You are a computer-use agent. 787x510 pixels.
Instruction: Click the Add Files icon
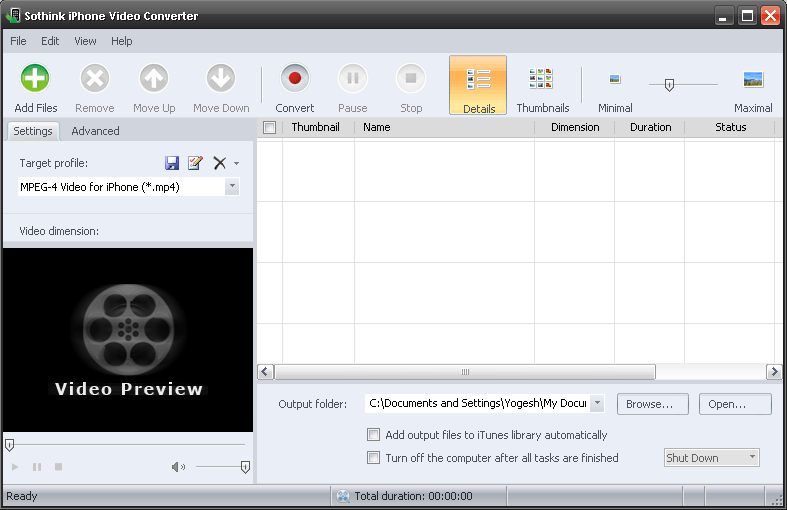click(35, 78)
